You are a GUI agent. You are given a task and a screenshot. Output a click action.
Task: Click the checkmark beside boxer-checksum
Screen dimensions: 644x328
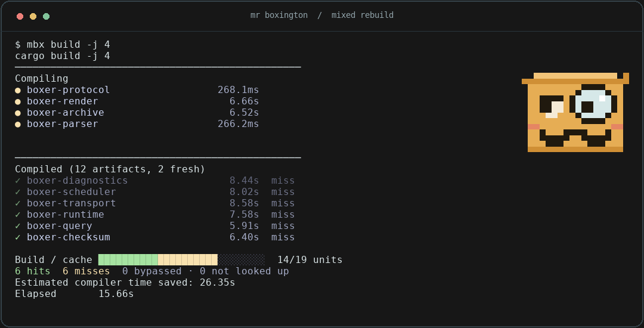(x=18, y=237)
